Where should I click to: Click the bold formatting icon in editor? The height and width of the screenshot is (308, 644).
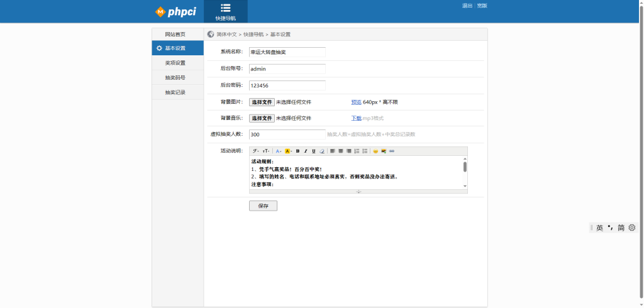[x=297, y=151]
